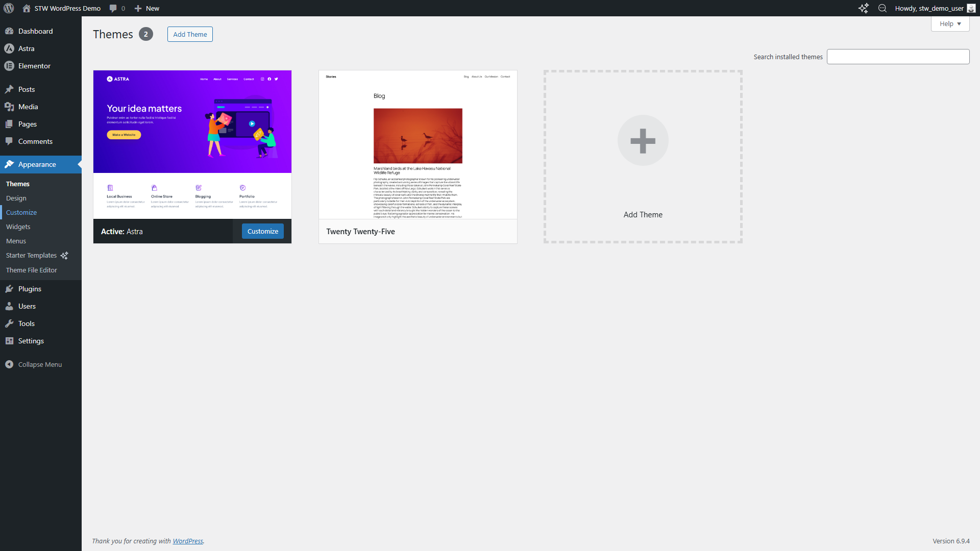Open Theme File Editor submenu item
This screenshot has width=980, height=551.
(x=32, y=270)
